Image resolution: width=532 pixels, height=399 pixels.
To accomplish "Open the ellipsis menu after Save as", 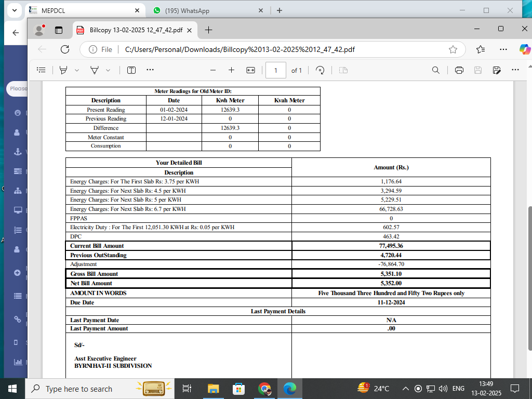I will [515, 70].
